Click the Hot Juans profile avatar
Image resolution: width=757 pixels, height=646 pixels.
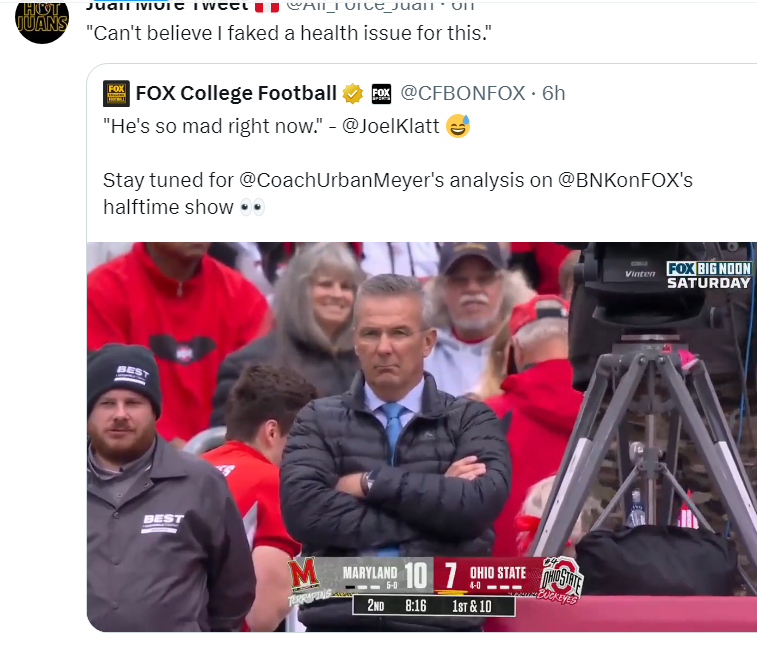coord(42,18)
